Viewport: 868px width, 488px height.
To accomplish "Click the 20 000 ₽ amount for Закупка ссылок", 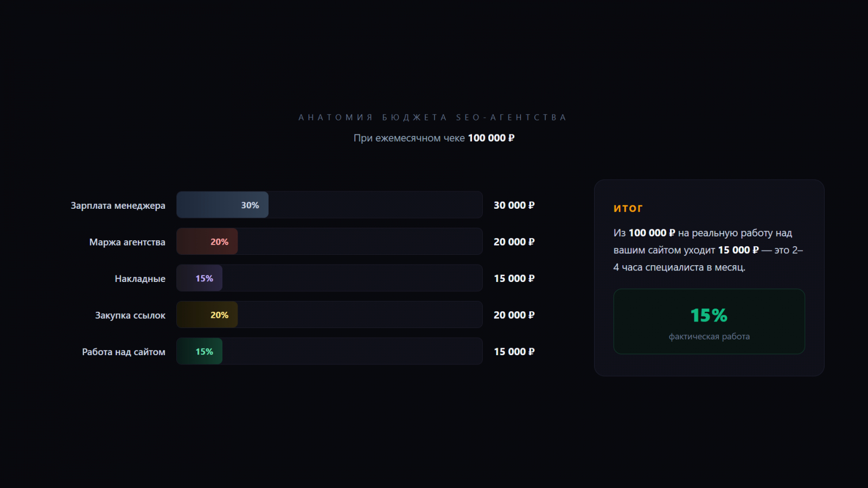I will tap(514, 315).
